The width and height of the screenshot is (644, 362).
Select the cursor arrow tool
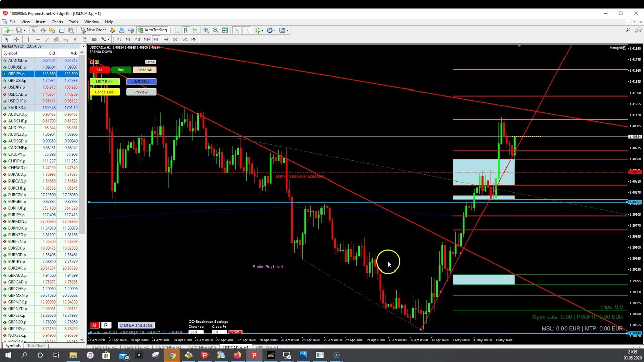pos(7,39)
